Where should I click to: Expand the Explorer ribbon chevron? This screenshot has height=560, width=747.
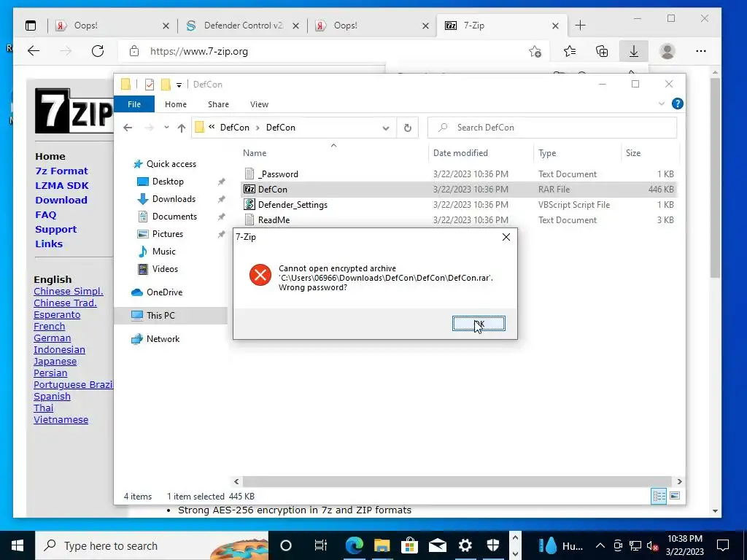[661, 104]
